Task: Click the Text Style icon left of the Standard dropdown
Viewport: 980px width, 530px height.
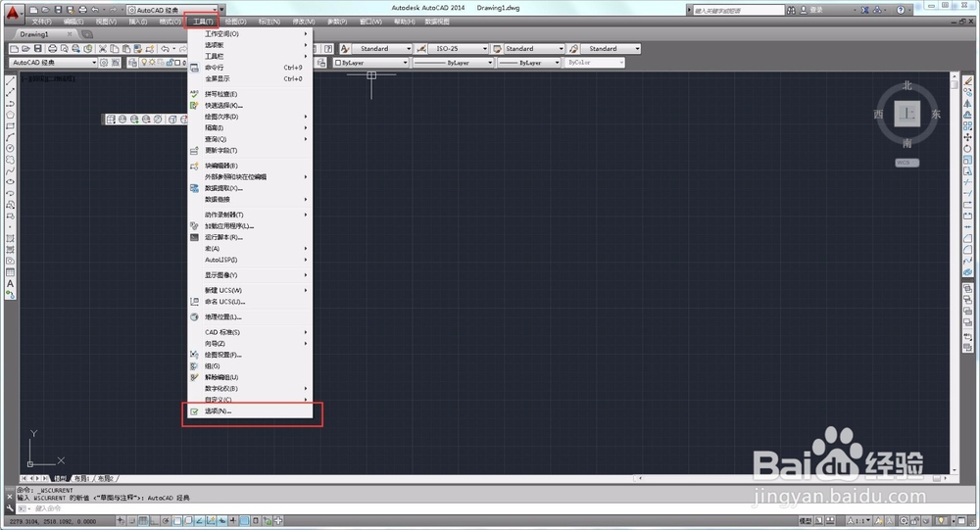Action: pos(344,49)
